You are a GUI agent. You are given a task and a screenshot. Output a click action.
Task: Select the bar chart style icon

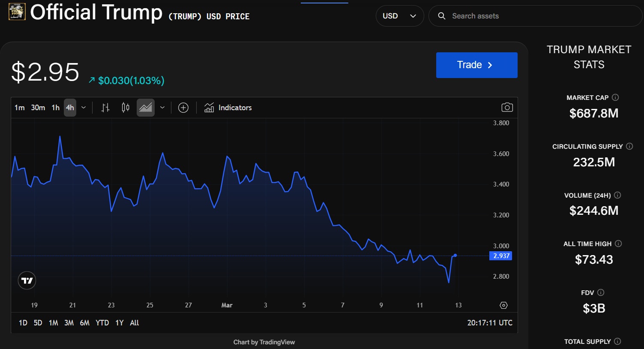tap(105, 108)
